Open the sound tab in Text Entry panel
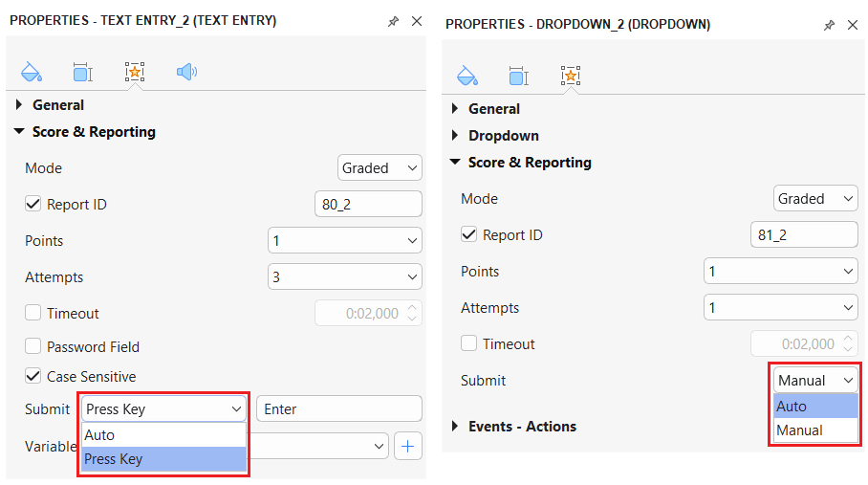Viewport: 868px width, 485px height. point(186,72)
